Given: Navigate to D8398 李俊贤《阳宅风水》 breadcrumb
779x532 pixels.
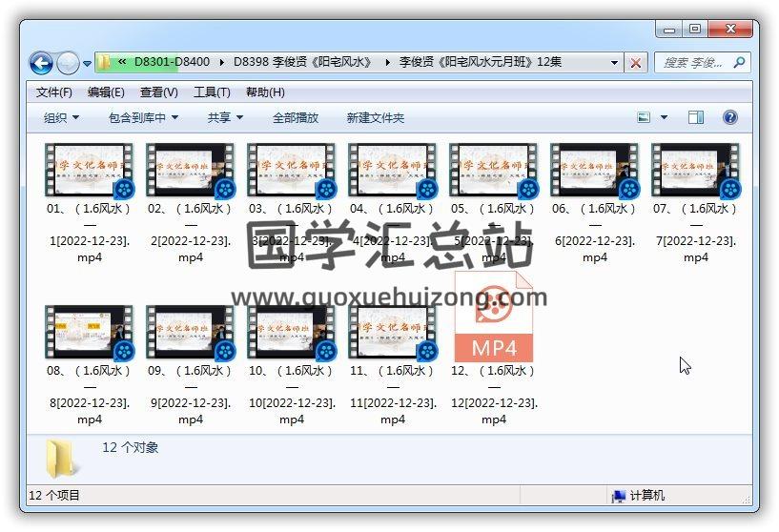Looking at the screenshot, I should [302, 62].
